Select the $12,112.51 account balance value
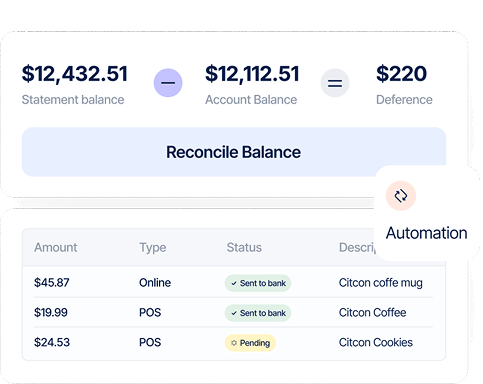The width and height of the screenshot is (483, 384). 252,74
